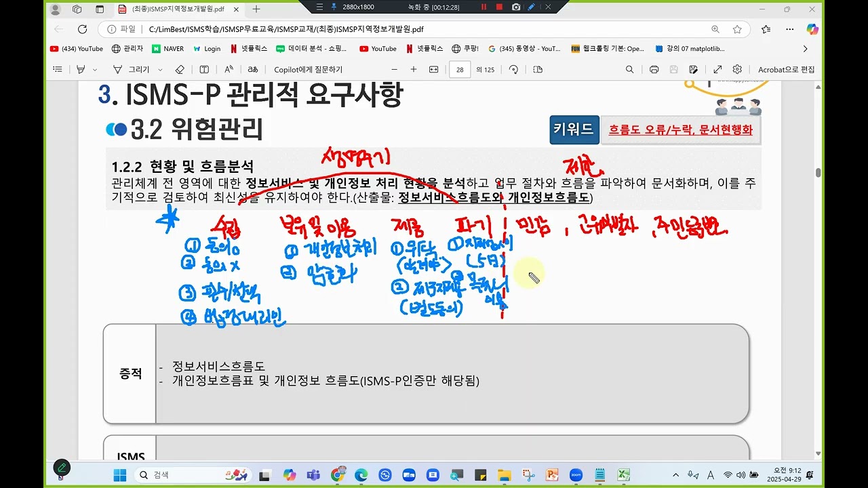Open a new browser tab
868x488 pixels.
click(256, 9)
